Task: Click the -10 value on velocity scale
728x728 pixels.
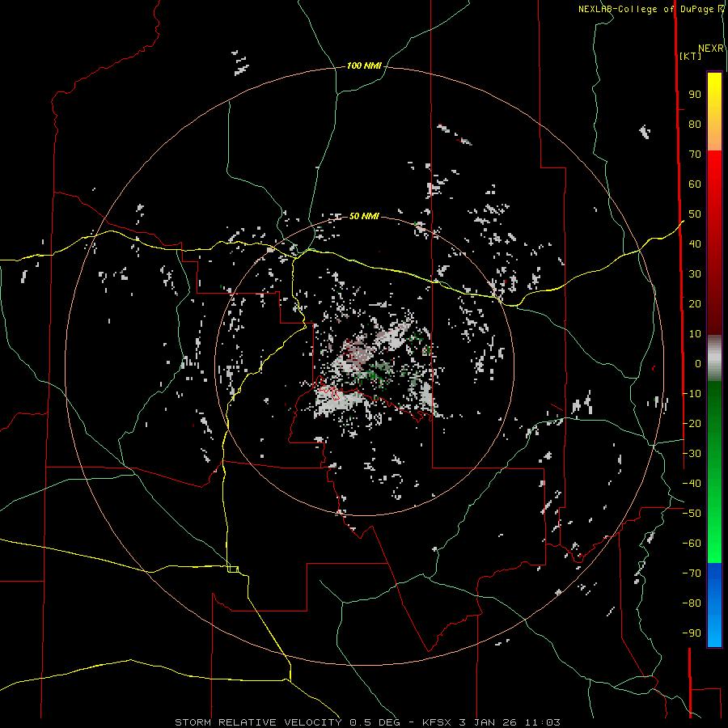Action: coord(692,394)
